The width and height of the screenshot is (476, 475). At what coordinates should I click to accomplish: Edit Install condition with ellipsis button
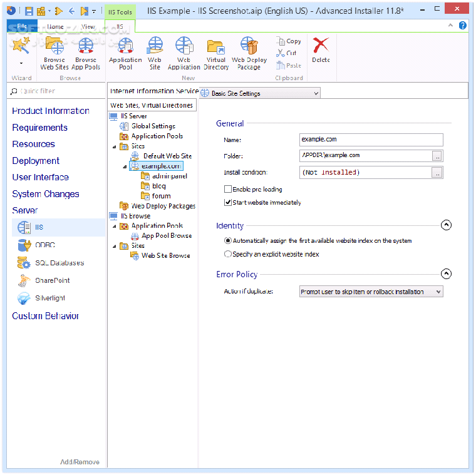[x=437, y=173]
